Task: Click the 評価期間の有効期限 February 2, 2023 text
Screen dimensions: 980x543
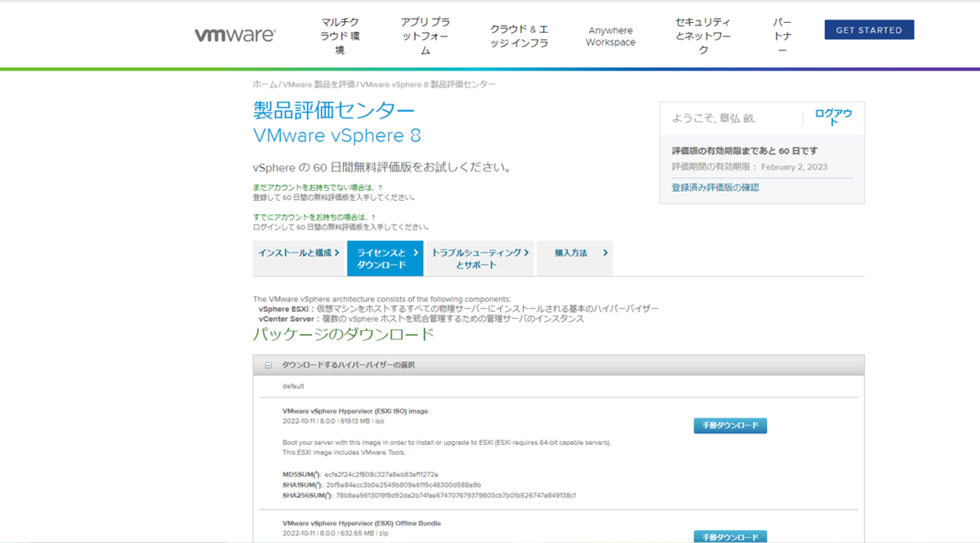Action: (750, 167)
